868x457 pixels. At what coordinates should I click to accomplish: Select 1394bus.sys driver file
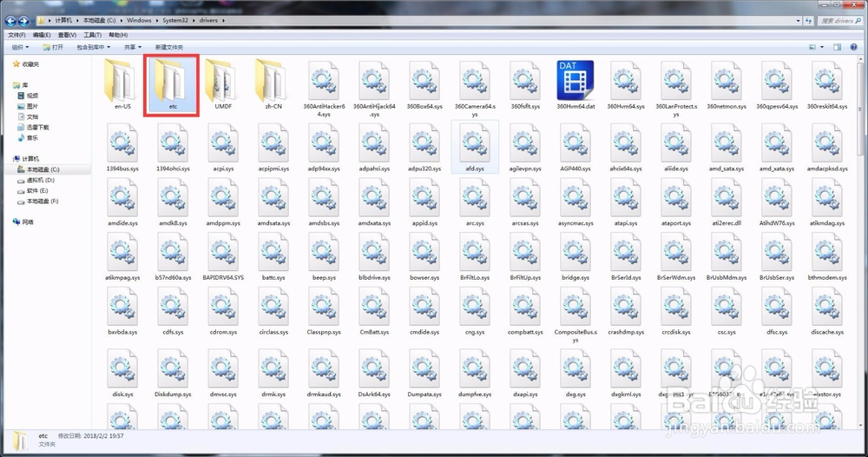click(122, 147)
